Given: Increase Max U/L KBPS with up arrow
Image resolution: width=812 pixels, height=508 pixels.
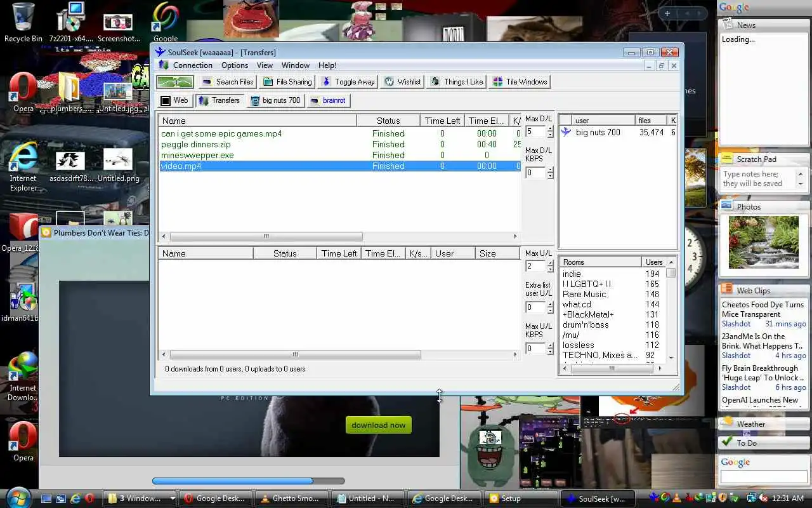Looking at the screenshot, I should click(550, 345).
